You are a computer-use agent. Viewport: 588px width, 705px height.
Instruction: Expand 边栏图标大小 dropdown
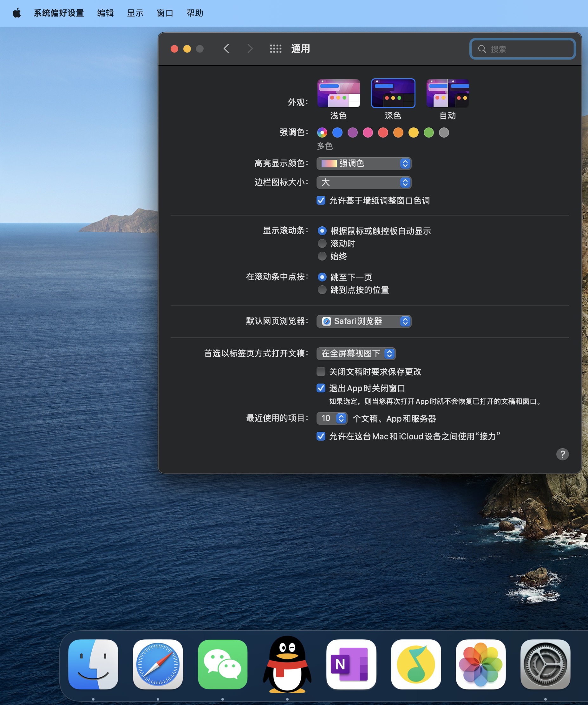(x=364, y=182)
